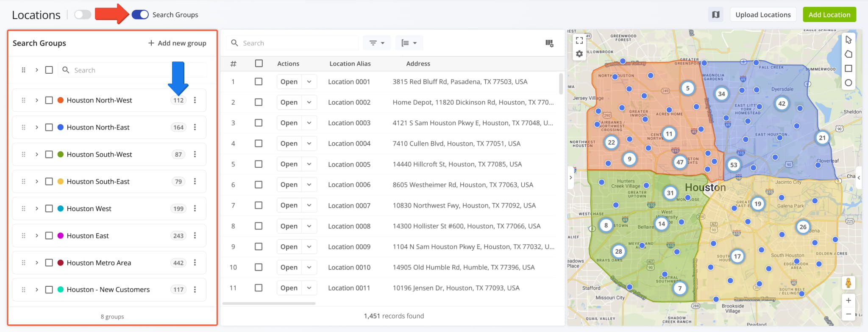Open the column settings grid icon

(x=549, y=43)
